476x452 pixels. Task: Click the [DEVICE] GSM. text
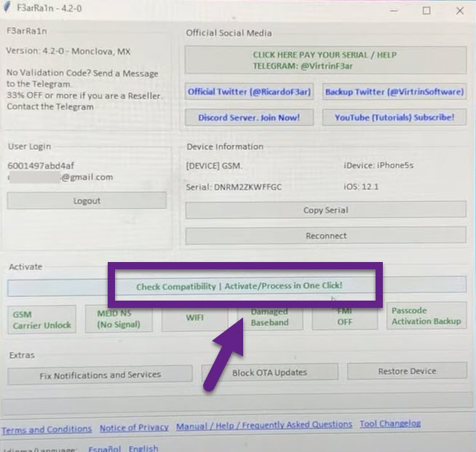[x=214, y=166]
